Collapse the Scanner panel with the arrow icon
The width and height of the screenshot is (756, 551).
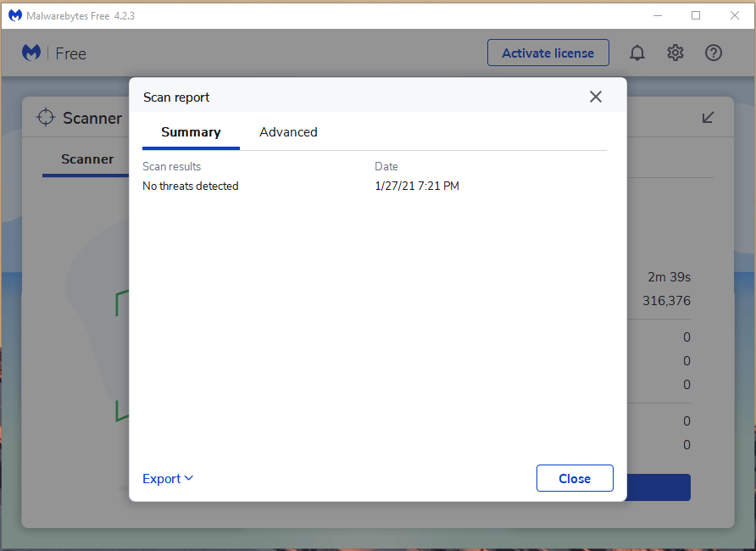click(x=708, y=117)
